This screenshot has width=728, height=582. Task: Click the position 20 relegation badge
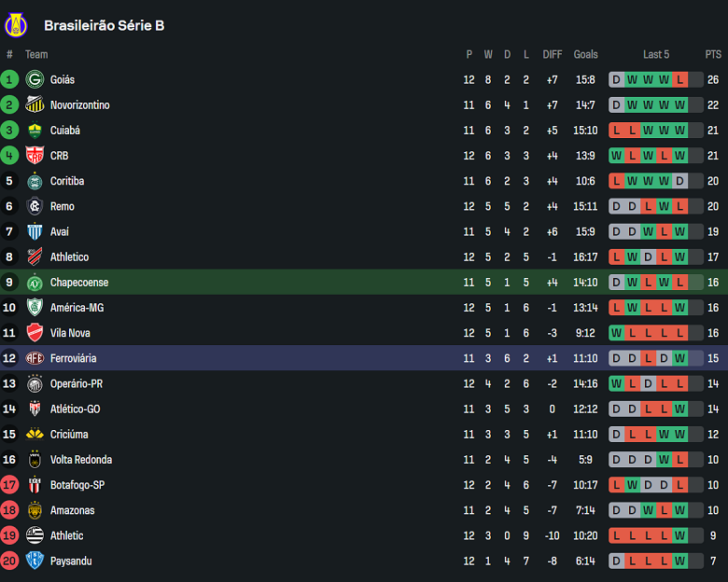point(9,561)
